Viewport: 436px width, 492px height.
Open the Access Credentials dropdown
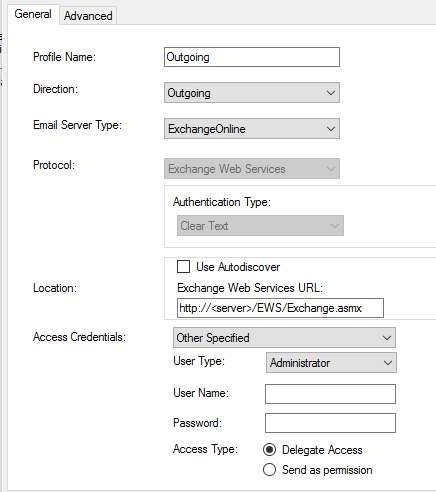pos(284,338)
